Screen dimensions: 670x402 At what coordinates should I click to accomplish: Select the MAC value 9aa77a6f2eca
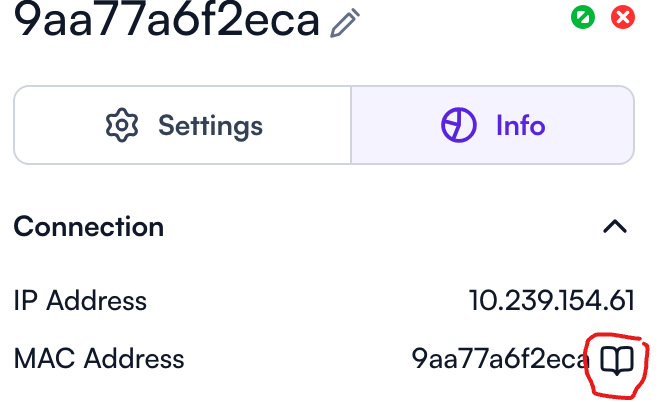(x=500, y=358)
